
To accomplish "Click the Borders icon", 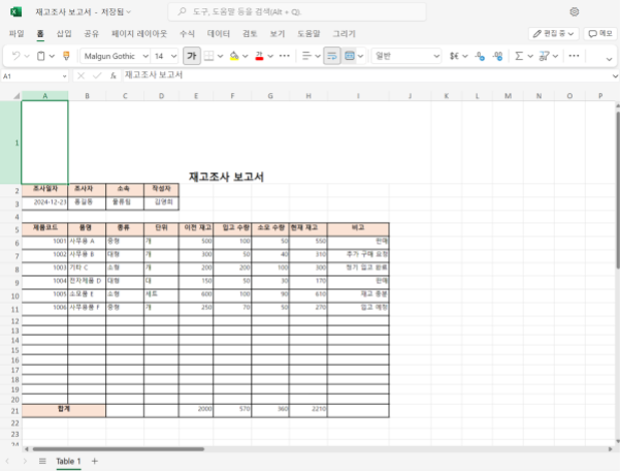I will click(209, 56).
